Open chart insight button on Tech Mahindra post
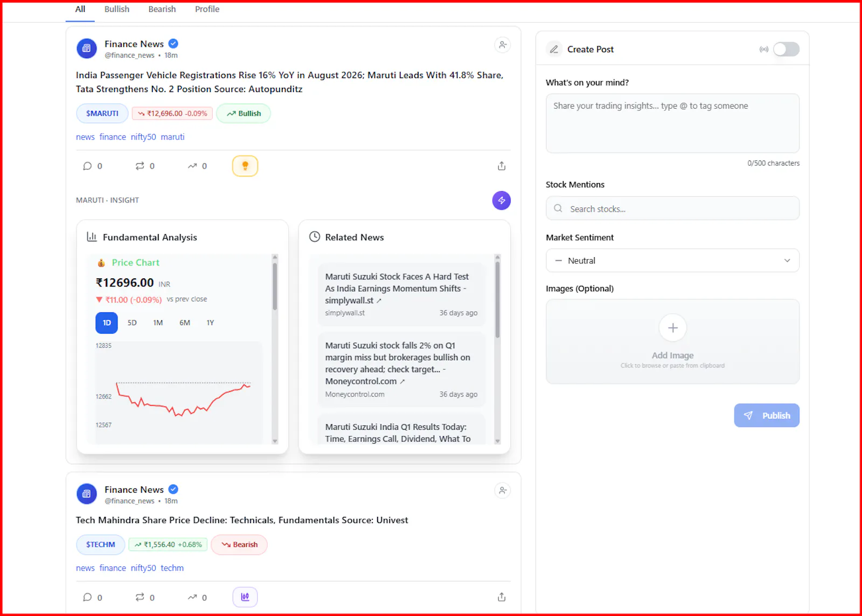The width and height of the screenshot is (862, 616). pos(245,597)
